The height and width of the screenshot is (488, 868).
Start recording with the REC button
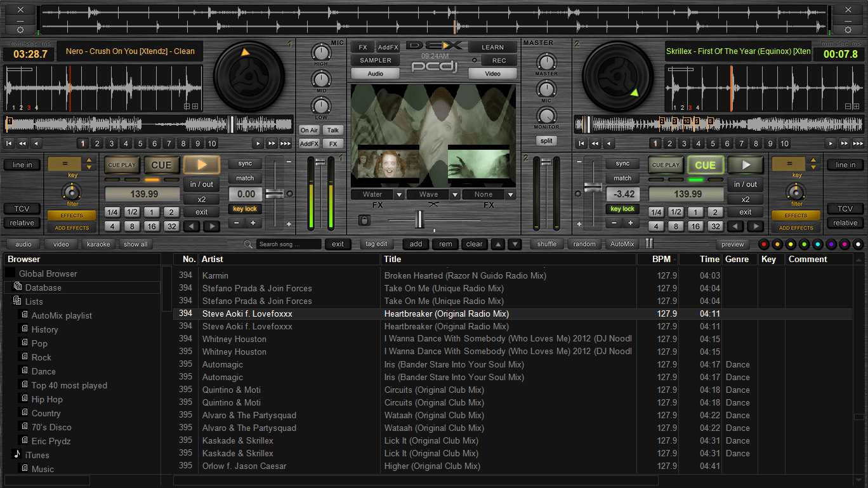(499, 60)
